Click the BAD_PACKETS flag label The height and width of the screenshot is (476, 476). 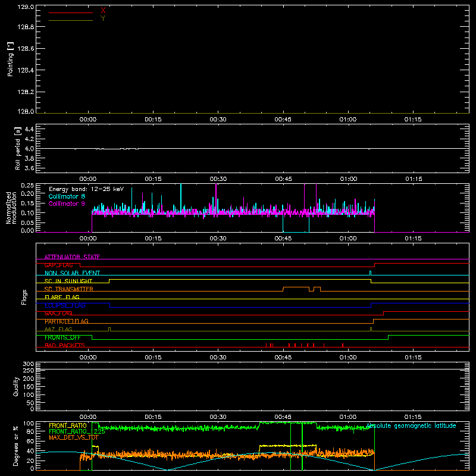(65, 346)
